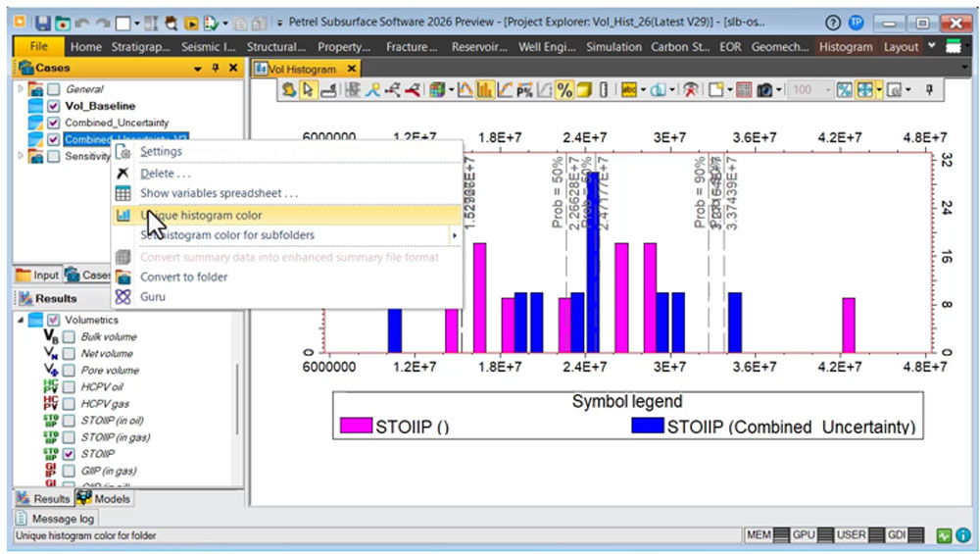The width and height of the screenshot is (980, 554).
Task: Close the Vol Histogram window tab
Action: 352,69
